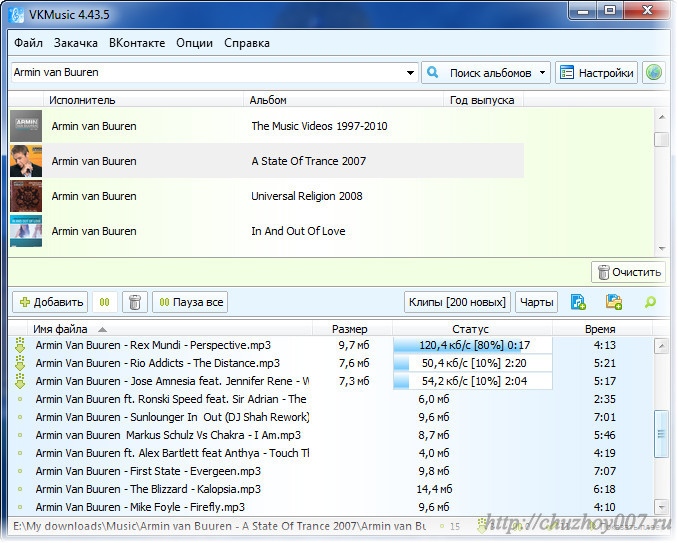Viewport: 678px width, 543px height.
Task: Click download list scrollbar down arrow
Action: 662,507
